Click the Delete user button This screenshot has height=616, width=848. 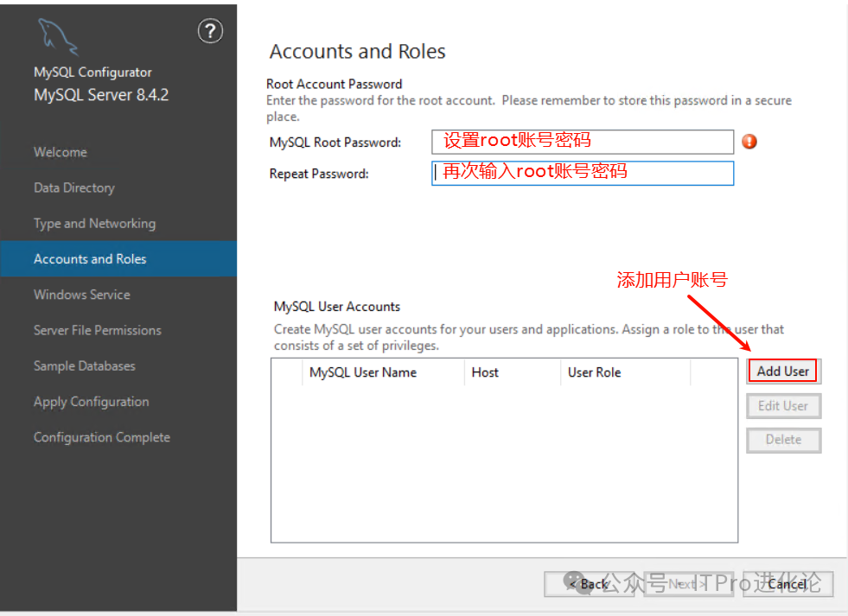783,440
